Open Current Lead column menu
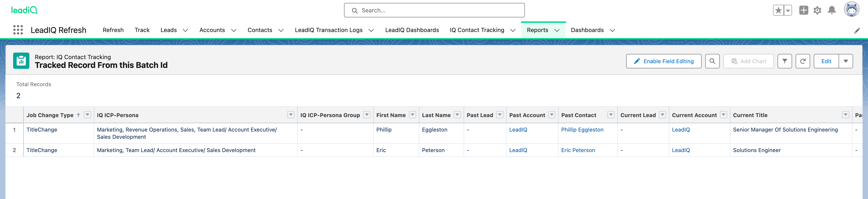The image size is (868, 199). coord(663,115)
